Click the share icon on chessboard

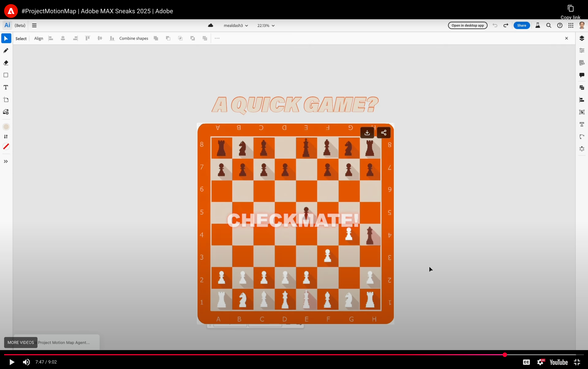(x=384, y=133)
